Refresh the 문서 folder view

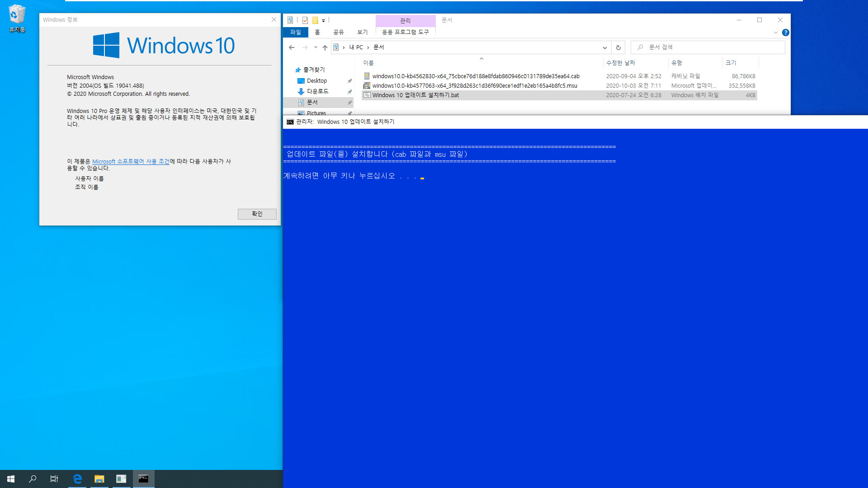618,47
